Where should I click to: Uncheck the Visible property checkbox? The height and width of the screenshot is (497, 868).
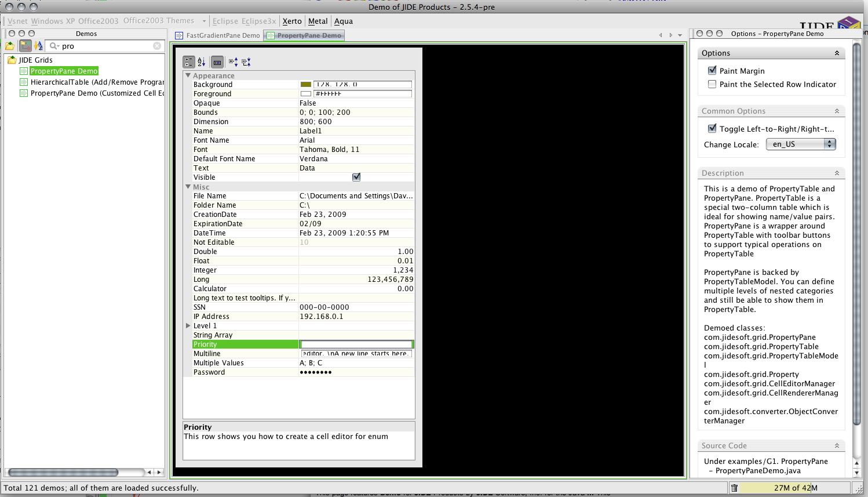(356, 177)
